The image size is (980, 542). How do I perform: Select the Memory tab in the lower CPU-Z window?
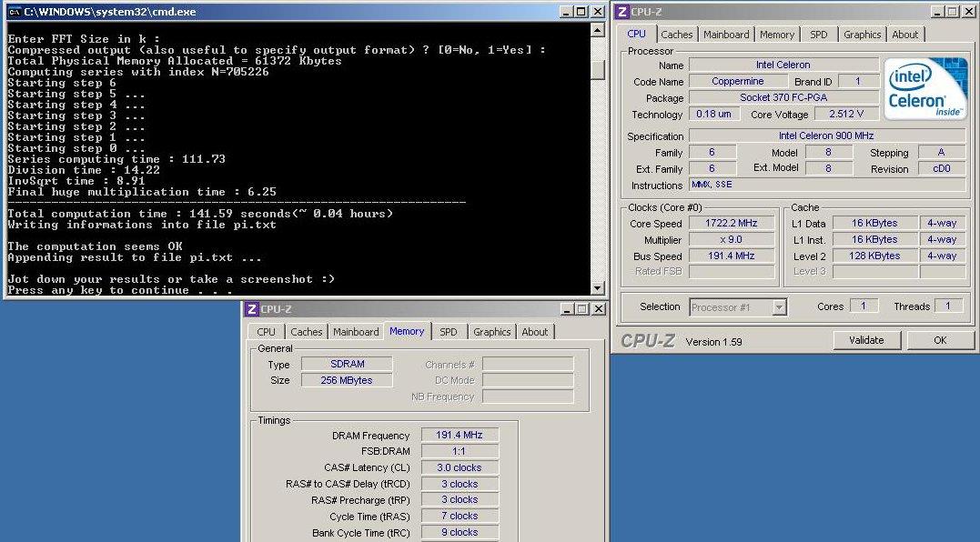407,331
